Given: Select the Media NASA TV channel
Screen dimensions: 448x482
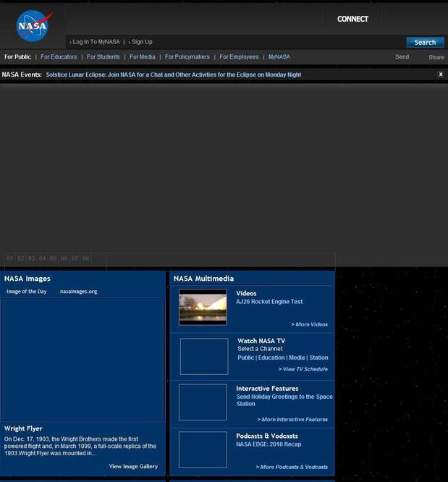Looking at the screenshot, I should 297,358.
